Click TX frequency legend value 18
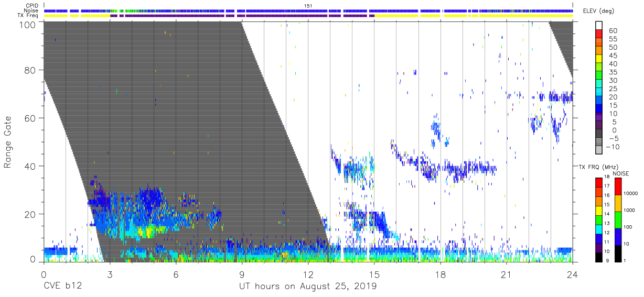The width and height of the screenshot is (644, 297). 608,178
